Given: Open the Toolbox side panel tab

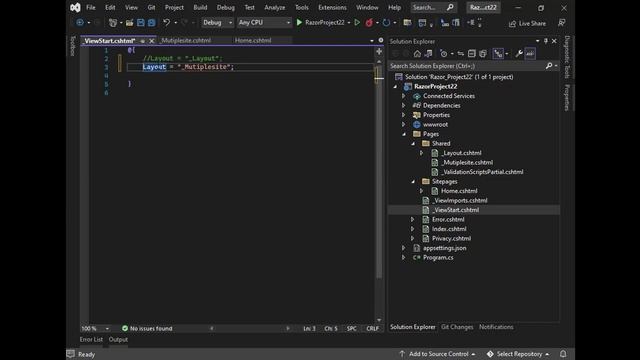Looking at the screenshot, I should tap(73, 46).
